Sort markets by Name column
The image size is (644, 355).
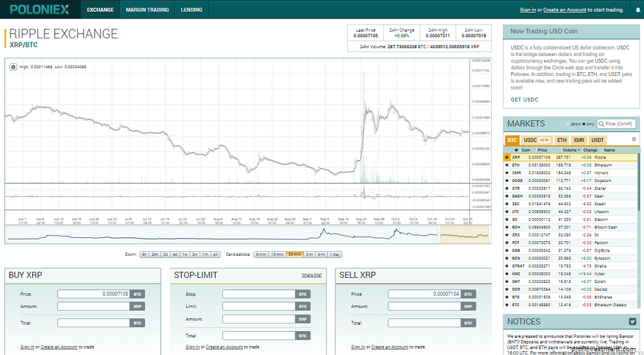click(609, 150)
